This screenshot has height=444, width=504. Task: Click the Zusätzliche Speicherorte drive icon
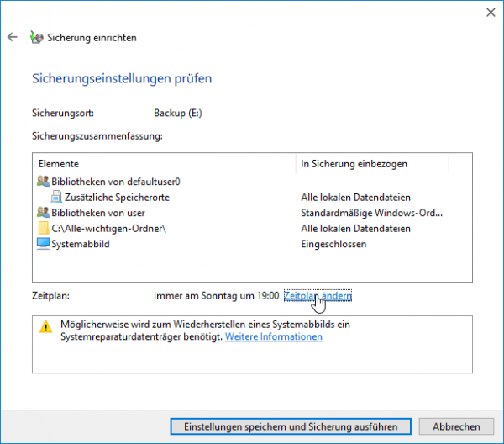click(x=55, y=197)
